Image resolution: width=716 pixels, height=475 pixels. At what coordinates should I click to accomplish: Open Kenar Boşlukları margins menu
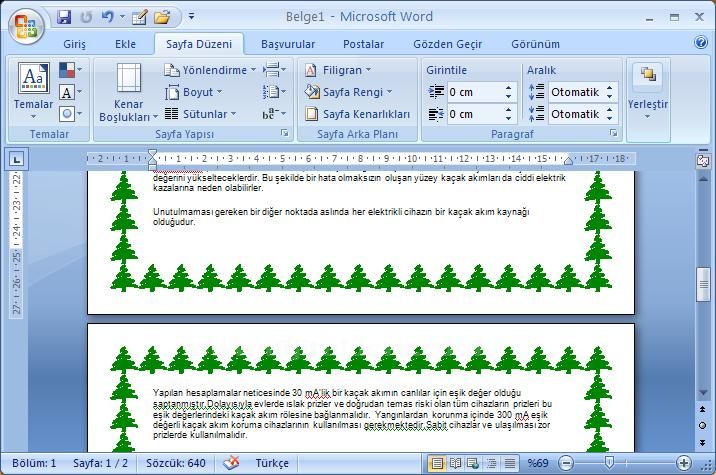click(128, 93)
